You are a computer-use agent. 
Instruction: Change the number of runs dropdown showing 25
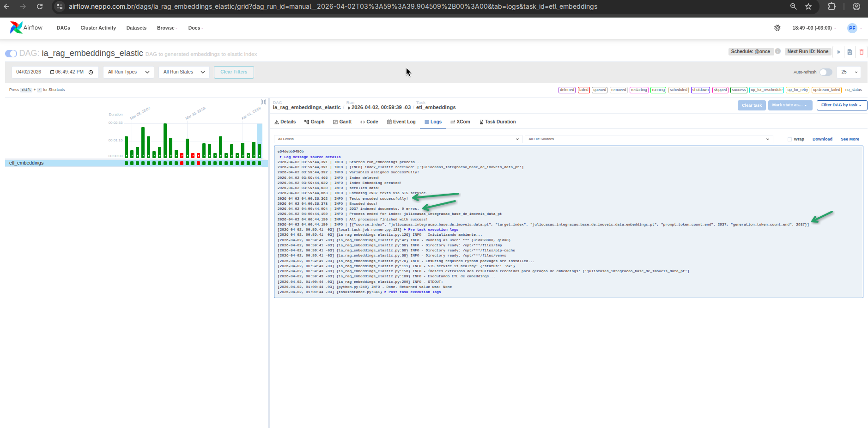(849, 72)
